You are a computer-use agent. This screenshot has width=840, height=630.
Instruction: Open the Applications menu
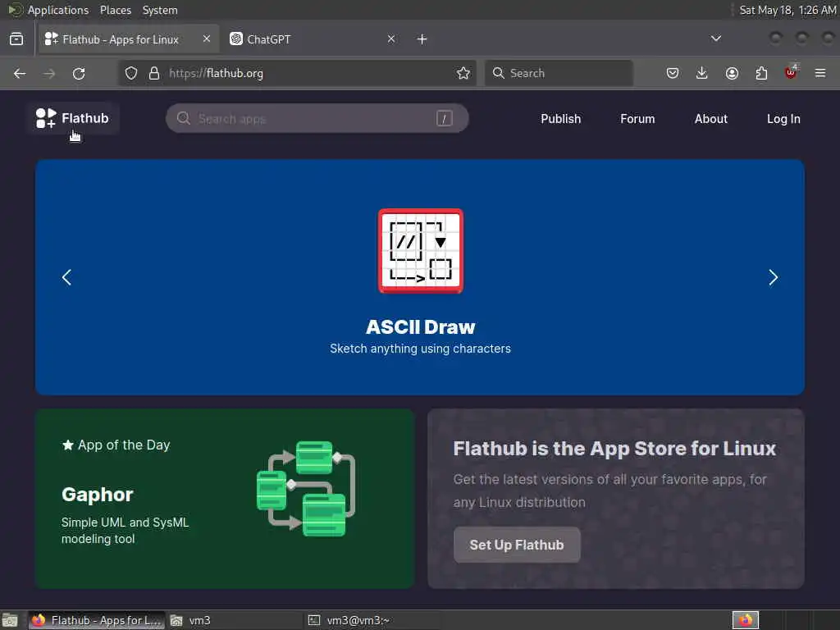coord(58,10)
